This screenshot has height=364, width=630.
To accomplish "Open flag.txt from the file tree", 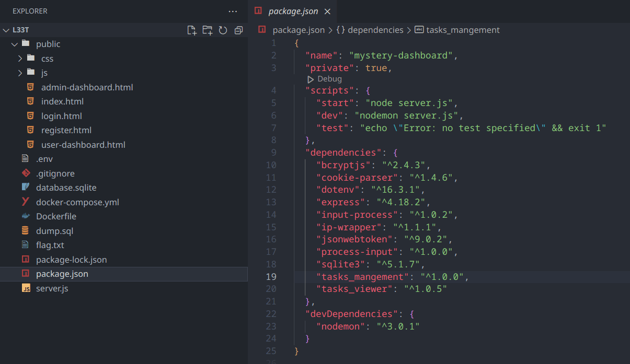I will tap(50, 245).
